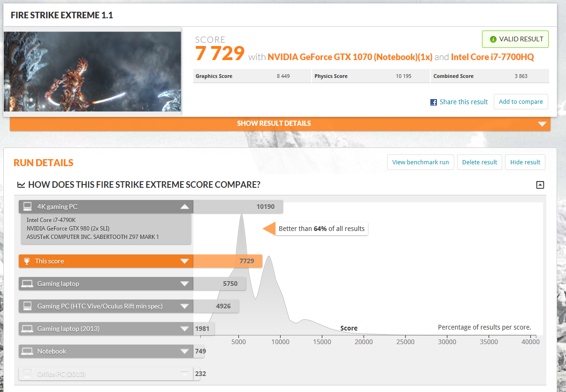This screenshot has width=566, height=392.
Task: Click the laptop icon on the Notebook row
Action: [27, 351]
